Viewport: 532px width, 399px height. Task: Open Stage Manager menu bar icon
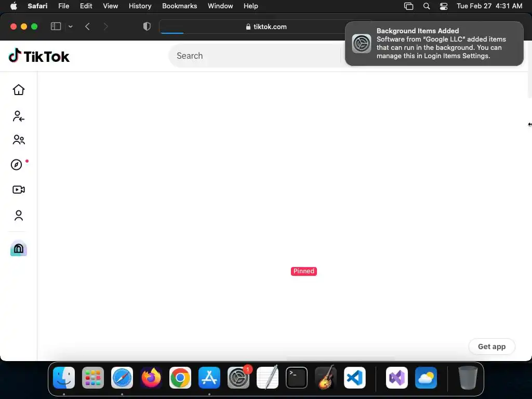click(x=408, y=6)
